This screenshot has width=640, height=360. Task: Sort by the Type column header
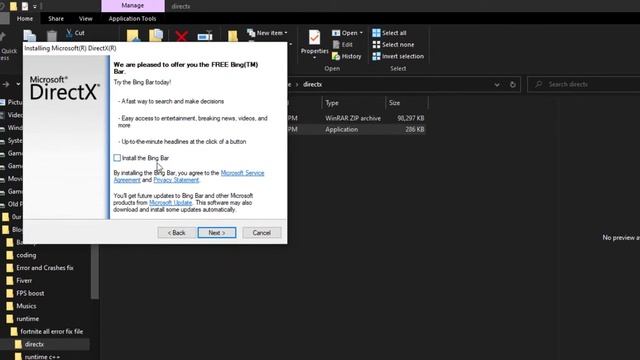point(353,103)
